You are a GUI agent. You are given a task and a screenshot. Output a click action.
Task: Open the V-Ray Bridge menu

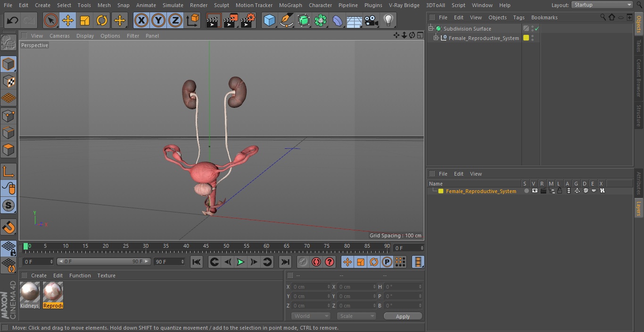pos(404,5)
